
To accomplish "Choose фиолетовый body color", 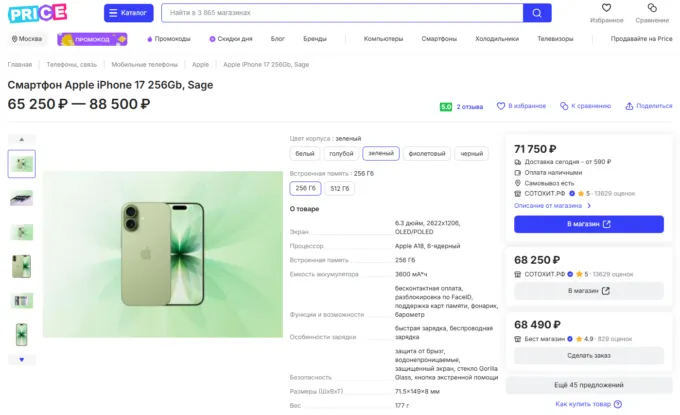I will [427, 154].
